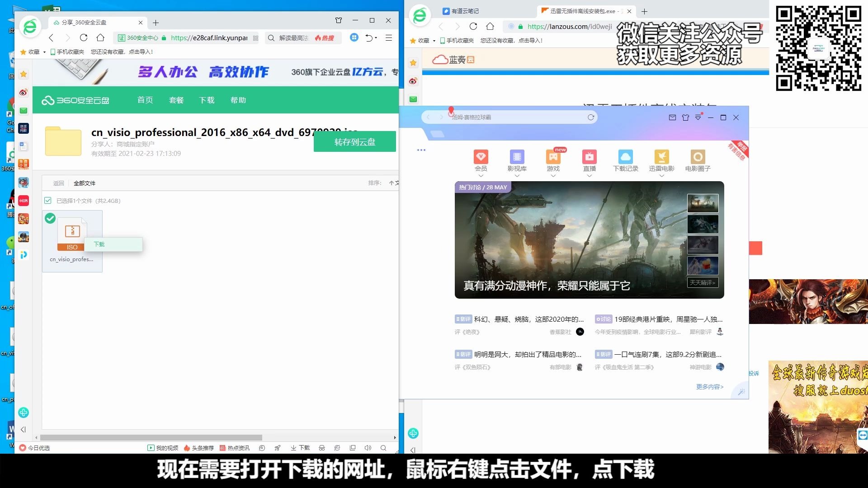Click the 返回 link in the file list
Viewport: 868px width, 488px height.
coord(58,183)
